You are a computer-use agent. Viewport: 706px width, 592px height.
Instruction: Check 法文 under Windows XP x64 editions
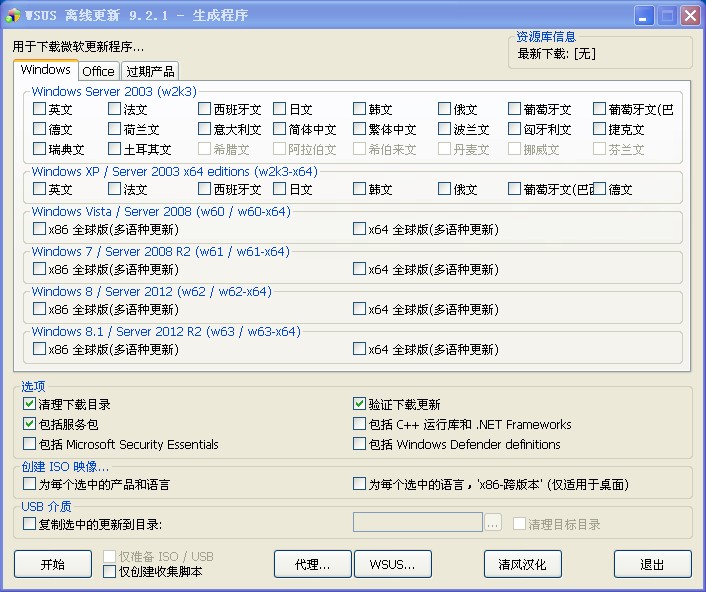coord(115,189)
